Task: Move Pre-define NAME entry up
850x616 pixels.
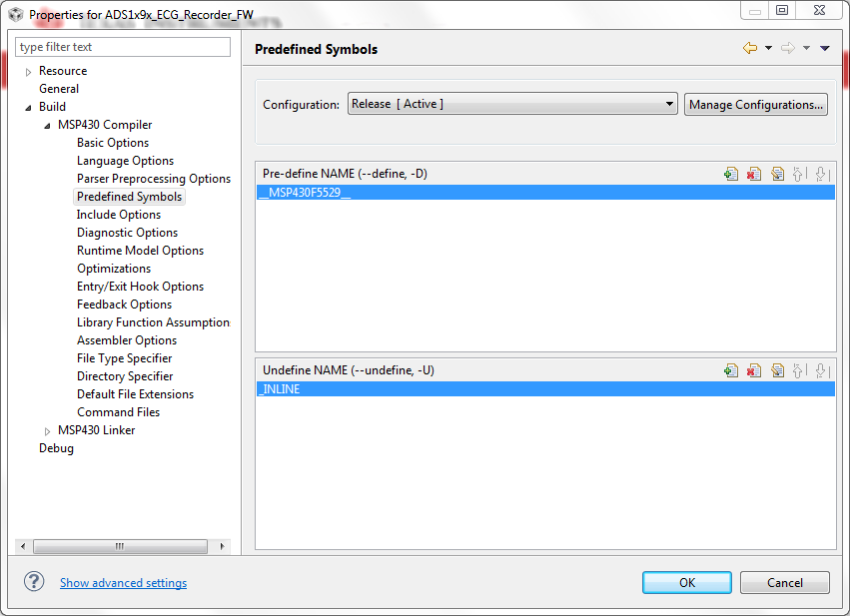Action: click(798, 174)
